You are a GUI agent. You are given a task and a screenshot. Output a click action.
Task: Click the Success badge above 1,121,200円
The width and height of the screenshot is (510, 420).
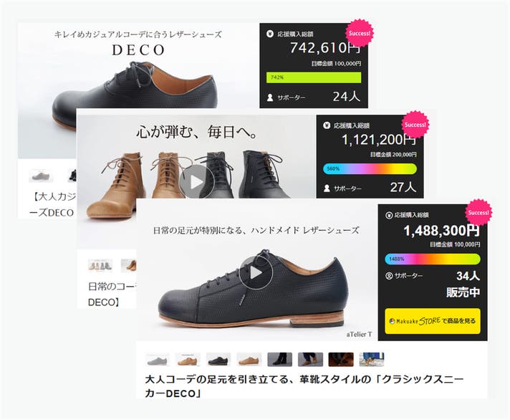click(x=415, y=125)
